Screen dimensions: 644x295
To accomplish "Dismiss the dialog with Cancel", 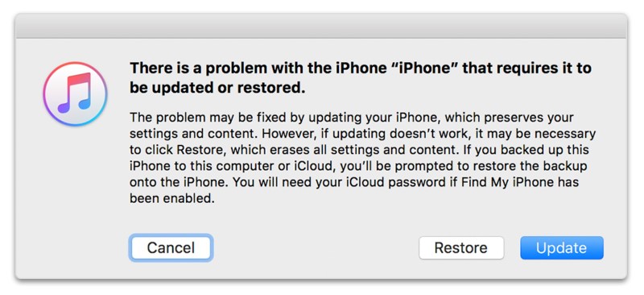I will pos(171,247).
